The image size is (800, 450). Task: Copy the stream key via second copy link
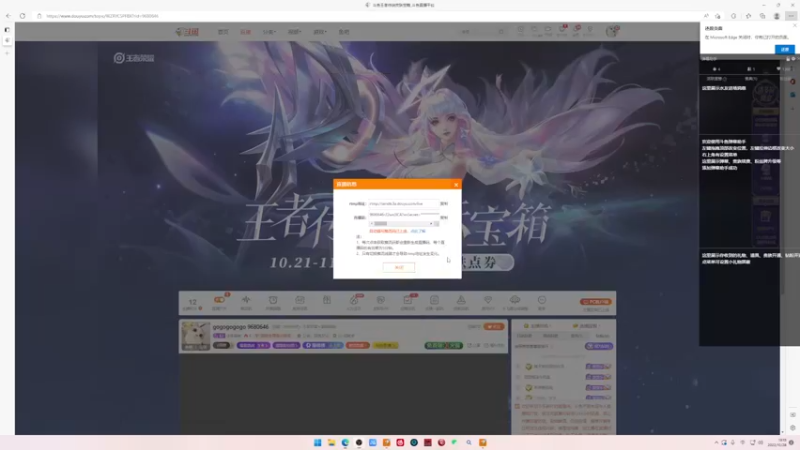coord(444,217)
